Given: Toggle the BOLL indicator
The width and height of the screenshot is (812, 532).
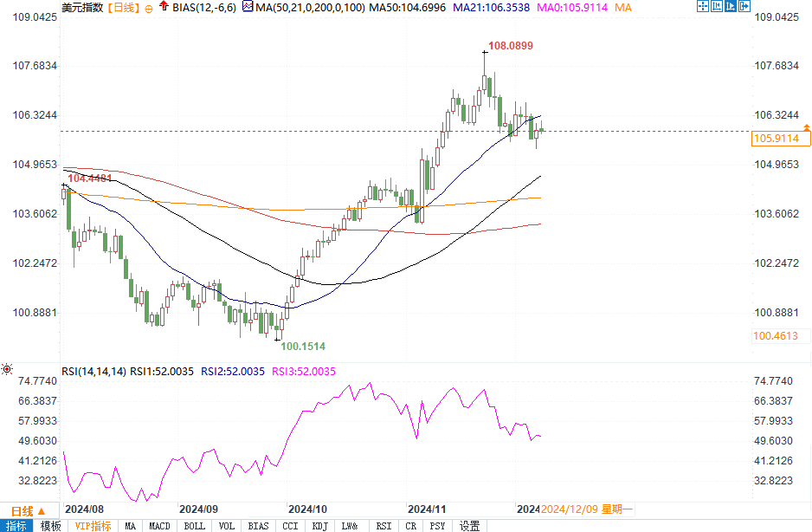Looking at the screenshot, I should coord(195,526).
